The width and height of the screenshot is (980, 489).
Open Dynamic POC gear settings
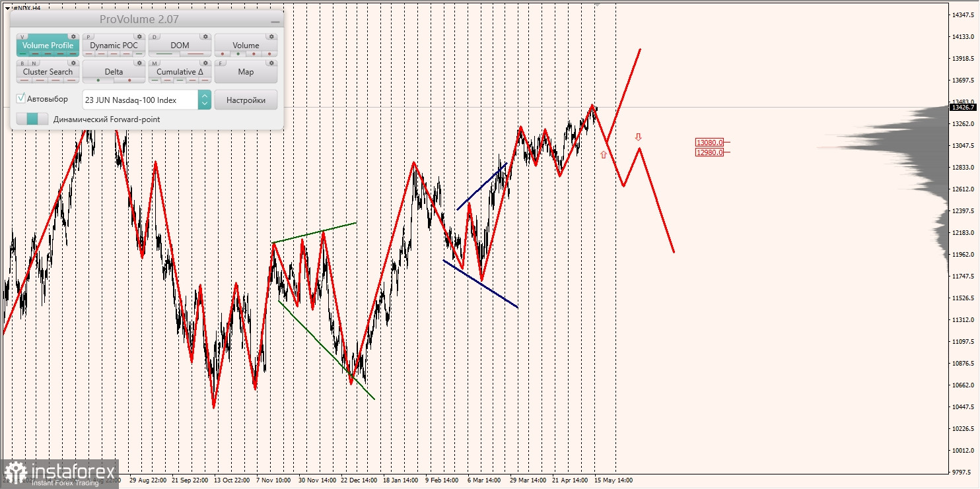tap(139, 36)
